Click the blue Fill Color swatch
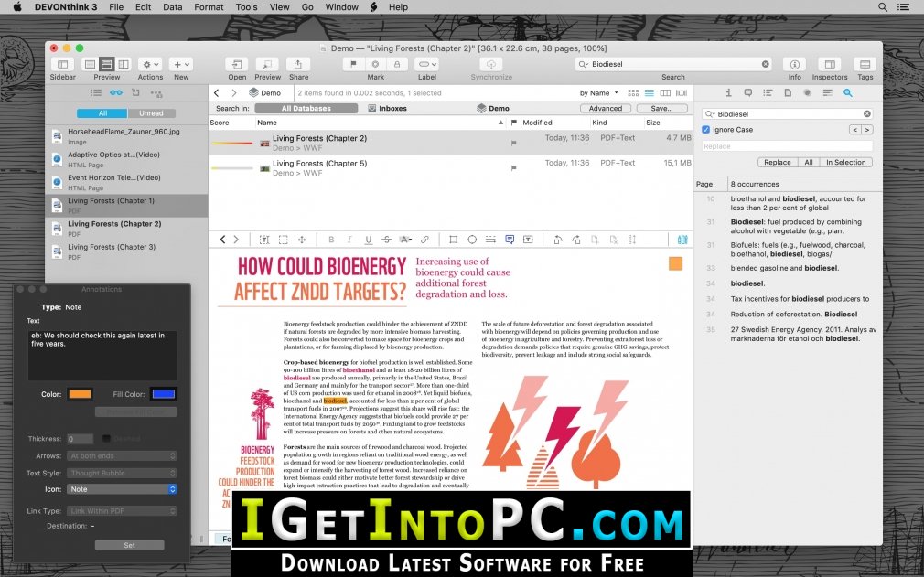 [x=163, y=394]
